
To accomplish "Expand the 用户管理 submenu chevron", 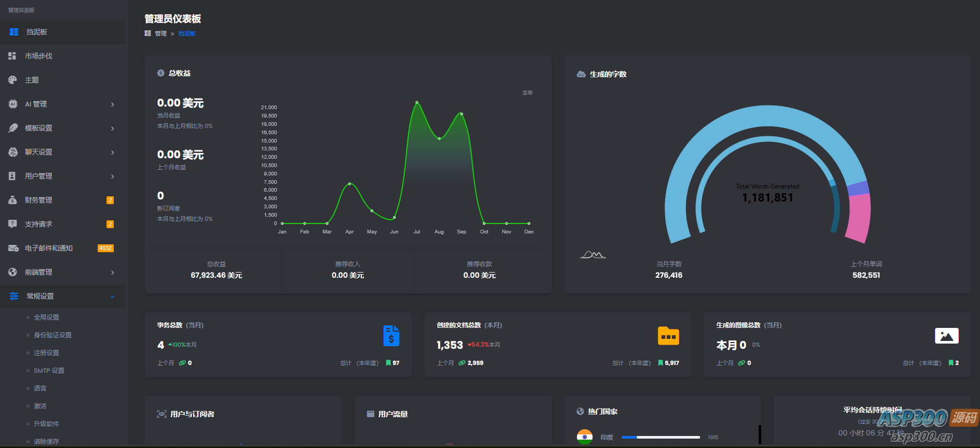I will (x=112, y=176).
